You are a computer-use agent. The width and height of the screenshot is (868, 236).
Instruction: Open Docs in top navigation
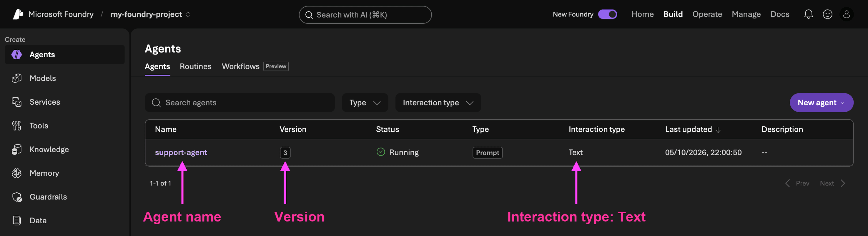pos(780,14)
